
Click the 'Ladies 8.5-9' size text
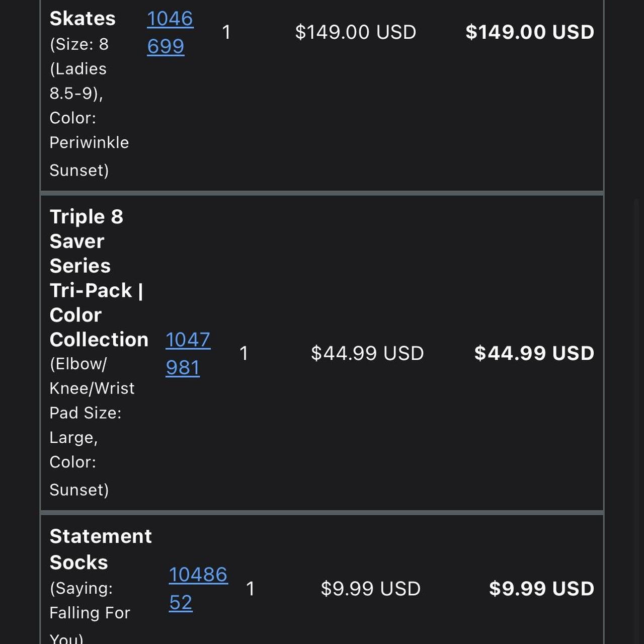pos(78,80)
